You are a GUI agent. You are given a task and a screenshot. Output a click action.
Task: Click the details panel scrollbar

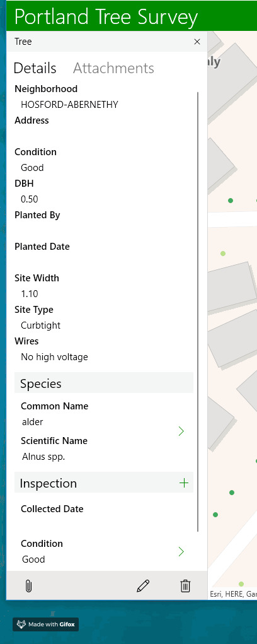(198, 312)
